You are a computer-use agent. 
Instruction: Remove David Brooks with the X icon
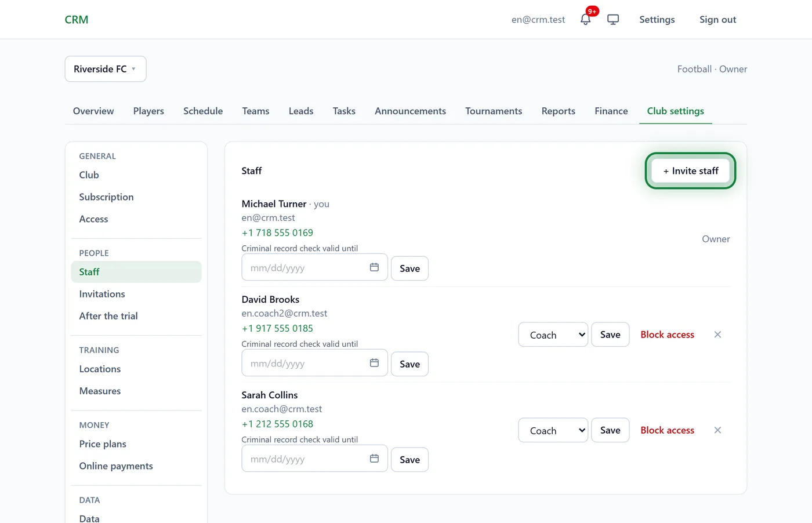coord(717,335)
